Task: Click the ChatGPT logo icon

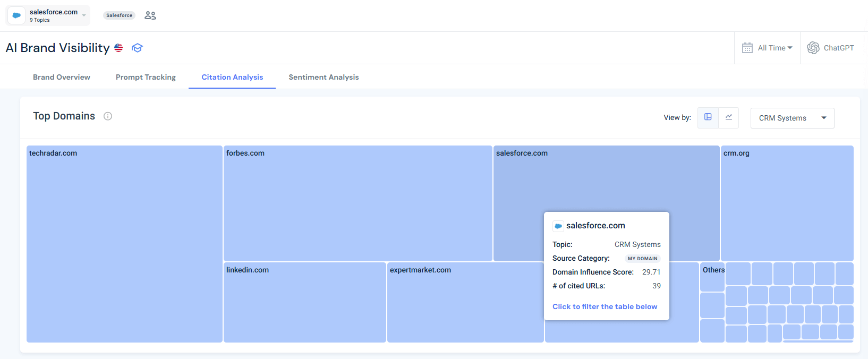Action: click(813, 48)
